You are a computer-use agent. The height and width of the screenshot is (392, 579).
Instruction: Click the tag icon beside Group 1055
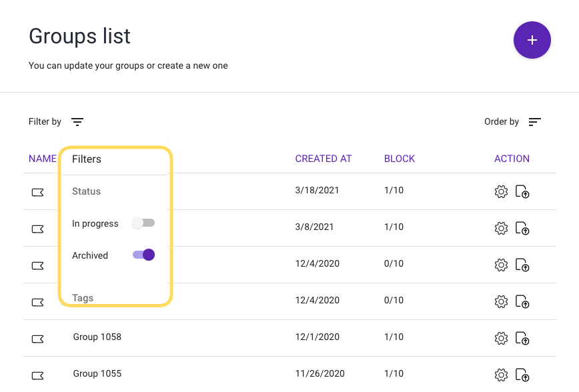click(x=38, y=375)
